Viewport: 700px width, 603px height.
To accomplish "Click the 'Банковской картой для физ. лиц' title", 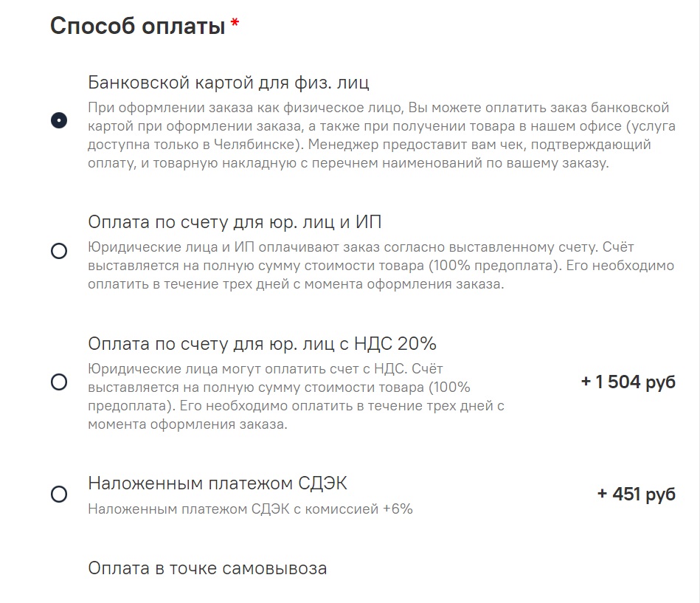I will pos(229,83).
